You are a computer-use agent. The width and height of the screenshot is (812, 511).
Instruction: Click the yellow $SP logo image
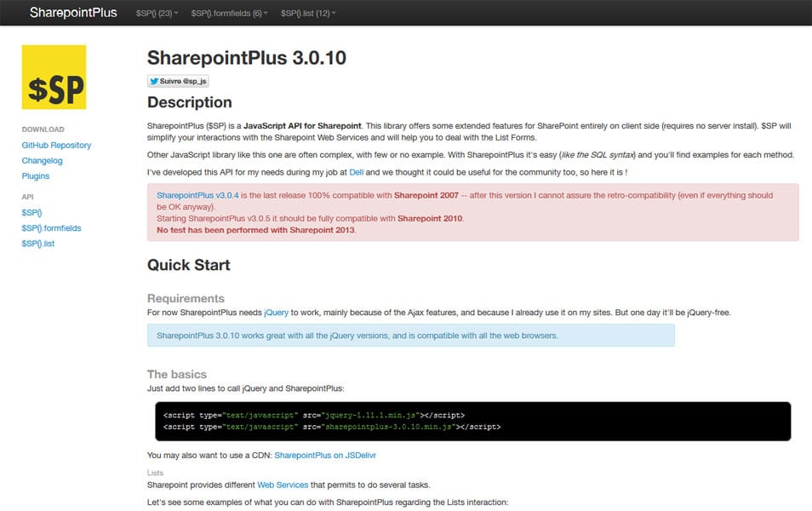coord(54,78)
